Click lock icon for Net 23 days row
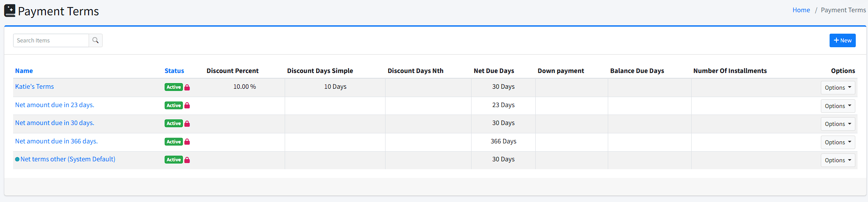The image size is (868, 202). click(x=187, y=105)
